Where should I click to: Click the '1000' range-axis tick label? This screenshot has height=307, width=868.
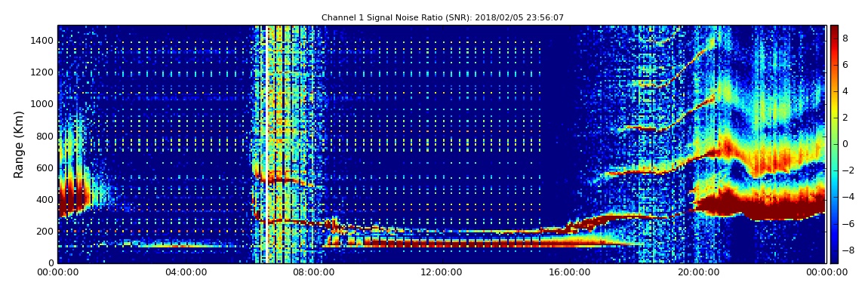click(x=42, y=104)
